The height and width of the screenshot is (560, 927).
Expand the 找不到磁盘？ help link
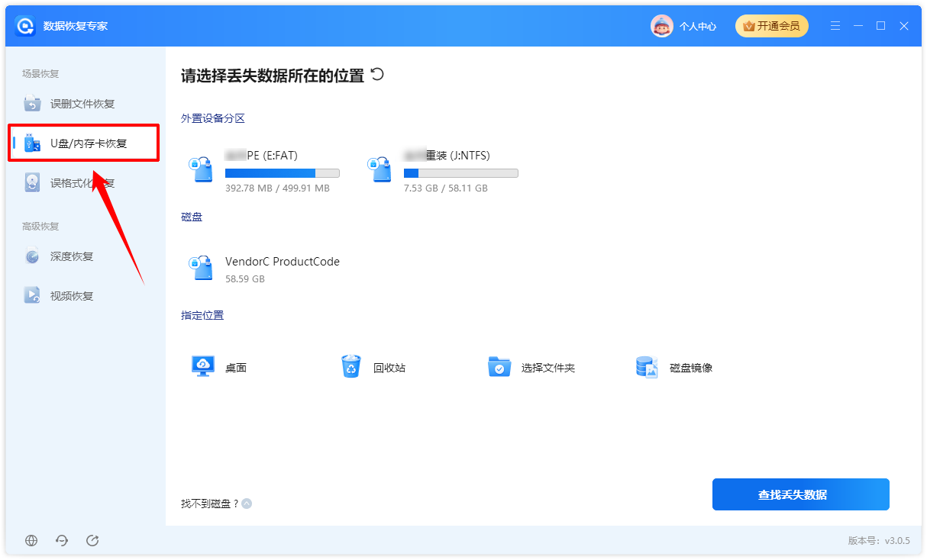pyautogui.click(x=217, y=504)
